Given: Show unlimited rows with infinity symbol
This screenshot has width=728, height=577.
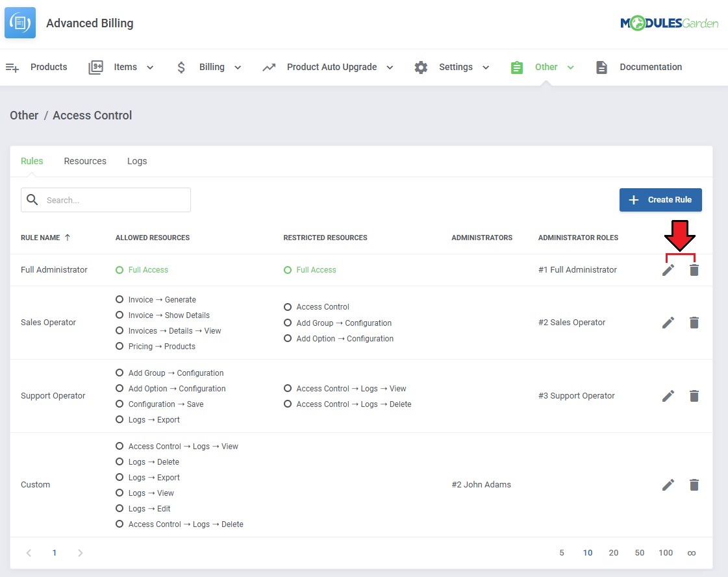Looking at the screenshot, I should [692, 553].
